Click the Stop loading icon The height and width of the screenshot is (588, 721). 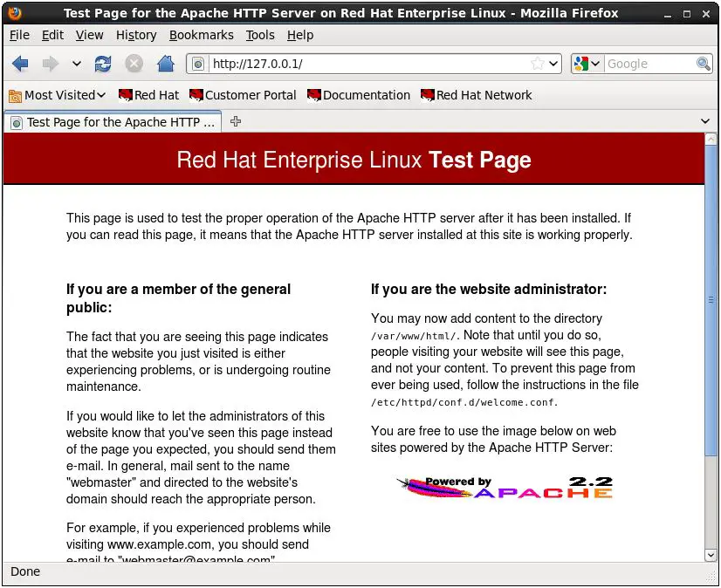coord(134,64)
